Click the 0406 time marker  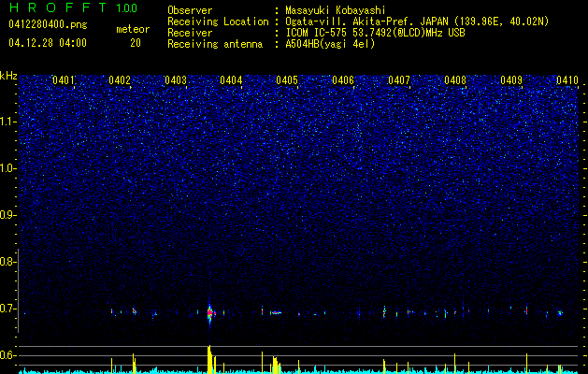click(x=343, y=79)
